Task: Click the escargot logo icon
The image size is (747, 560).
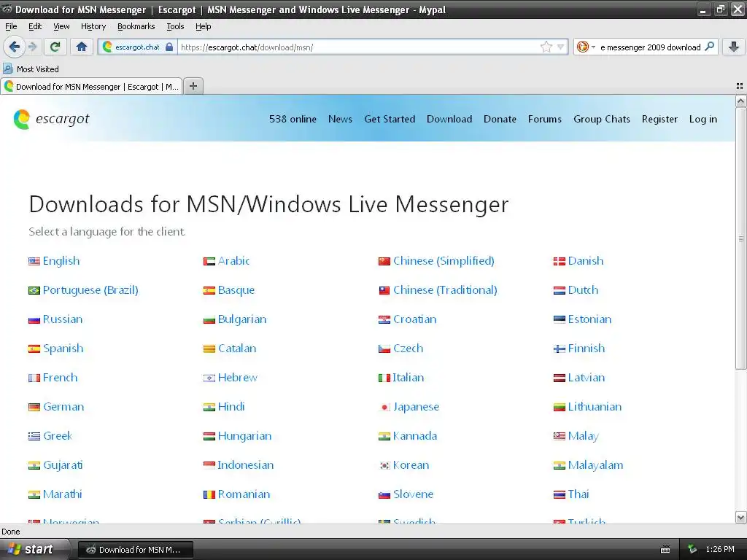Action: pyautogui.click(x=21, y=119)
